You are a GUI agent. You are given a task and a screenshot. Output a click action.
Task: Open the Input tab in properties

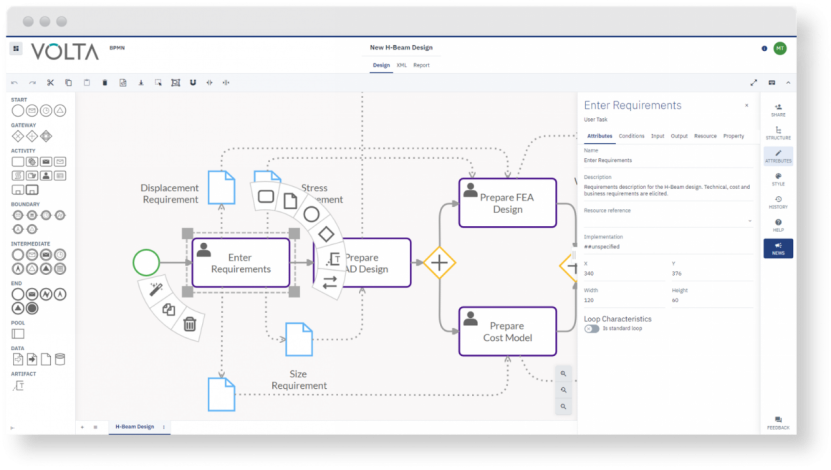click(658, 136)
